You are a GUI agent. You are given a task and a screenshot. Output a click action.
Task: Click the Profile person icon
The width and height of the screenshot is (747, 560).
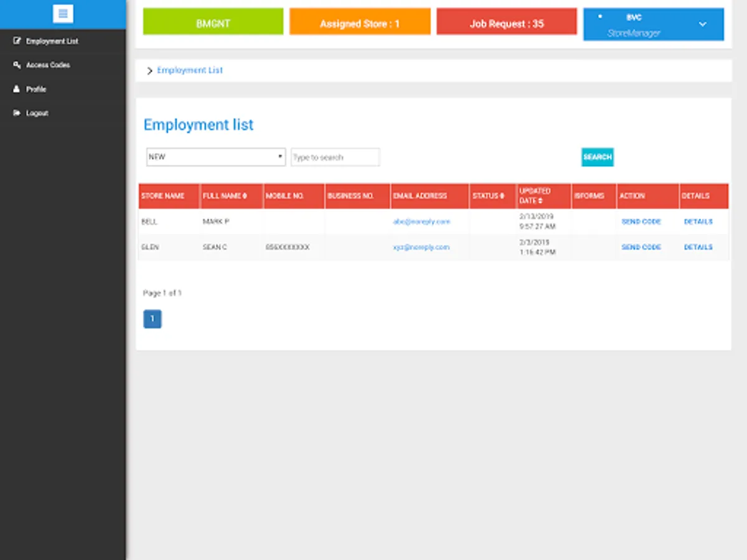point(17,89)
